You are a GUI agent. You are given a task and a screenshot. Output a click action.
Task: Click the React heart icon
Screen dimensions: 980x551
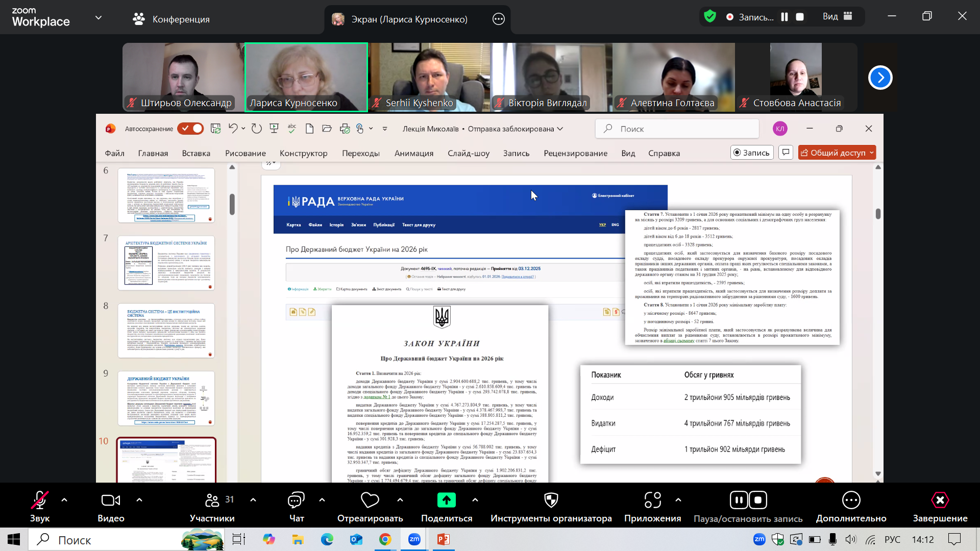click(x=370, y=500)
